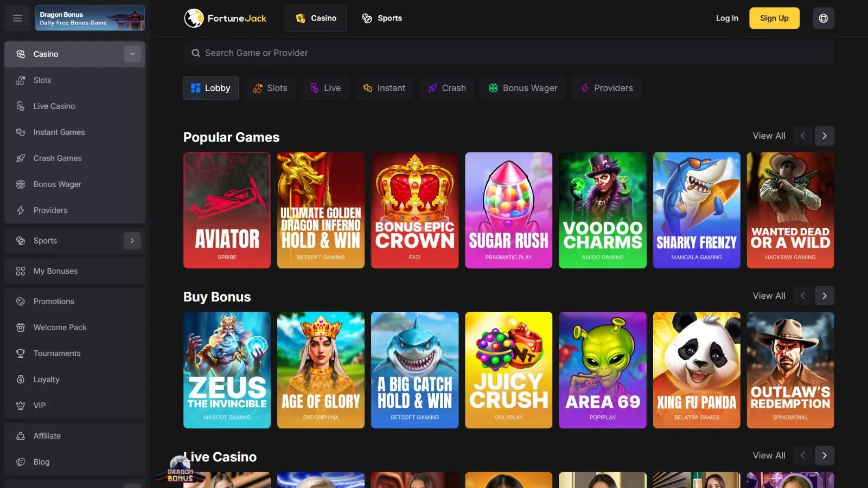Click the Tournaments trophy icon in sidebar

click(21, 354)
